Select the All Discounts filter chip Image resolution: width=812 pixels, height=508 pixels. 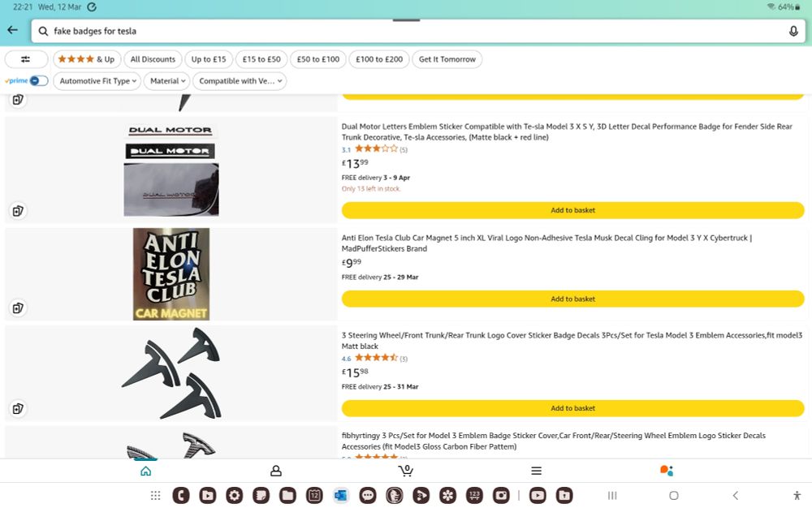pyautogui.click(x=153, y=59)
